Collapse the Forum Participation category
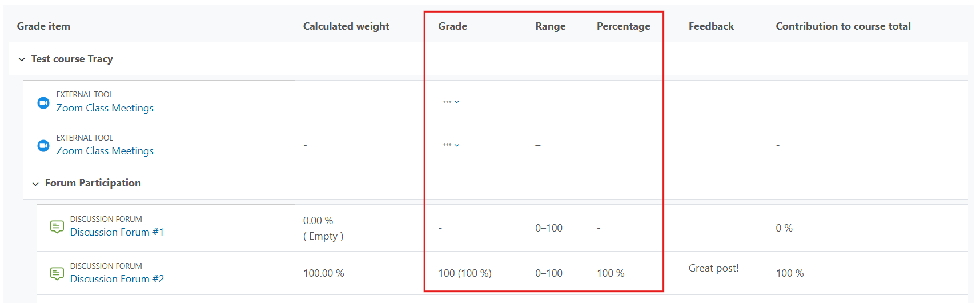 pyautogui.click(x=35, y=184)
